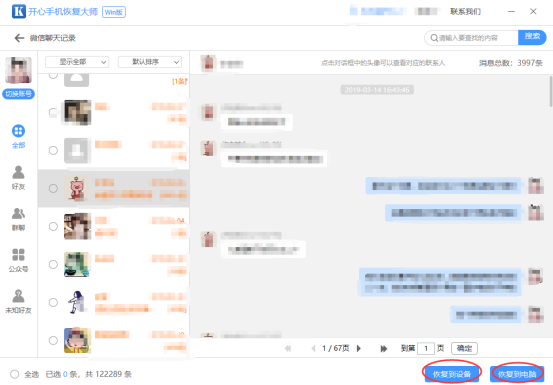Go to the next page arrow
This screenshot has width=553, height=385.
tap(359, 348)
